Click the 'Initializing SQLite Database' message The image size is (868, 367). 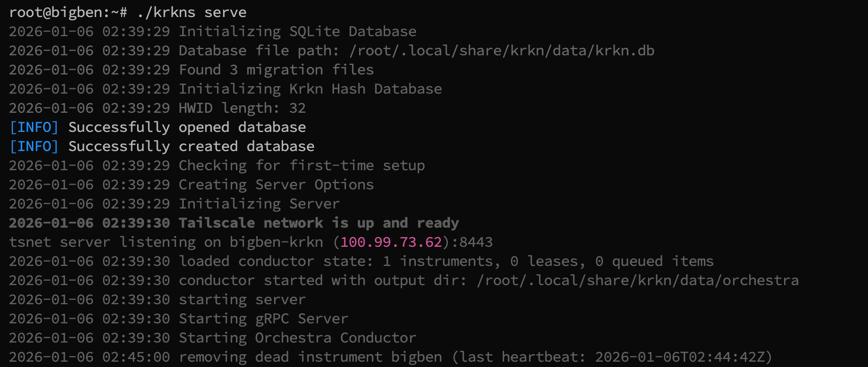pos(297,31)
